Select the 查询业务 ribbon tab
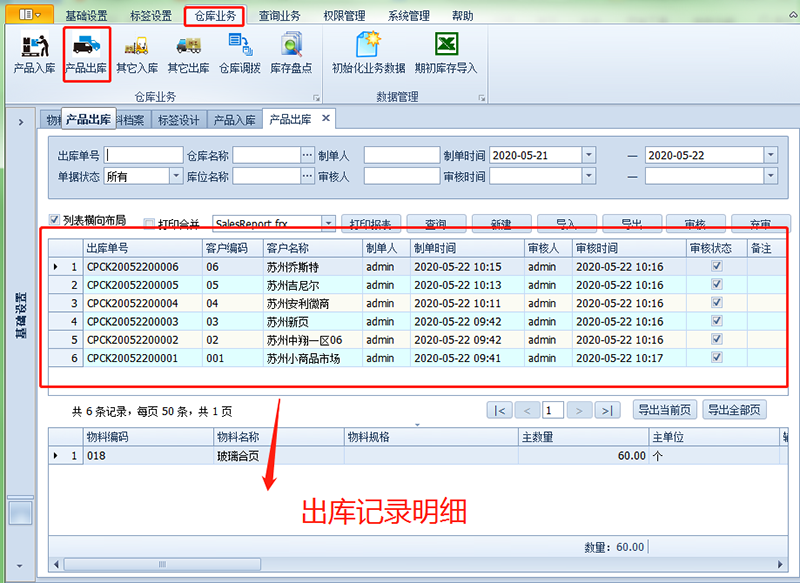This screenshot has height=583, width=800. coord(280,16)
